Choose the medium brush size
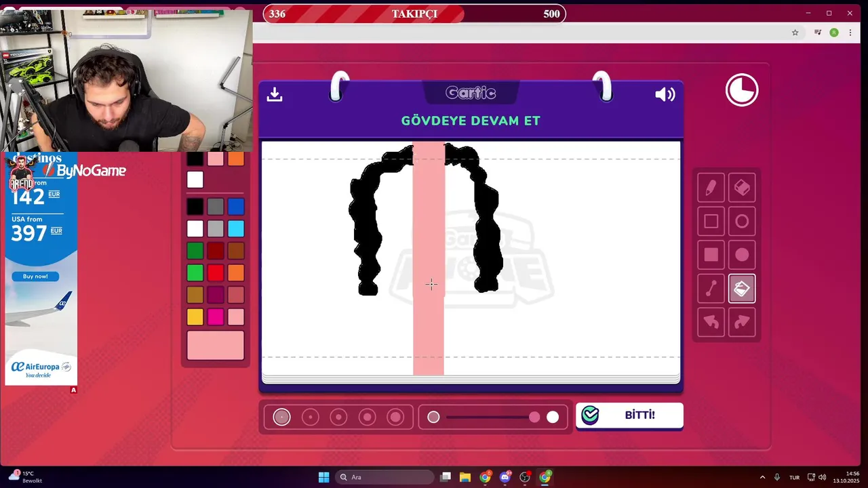Image resolution: width=868 pixels, height=488 pixels. [338, 418]
